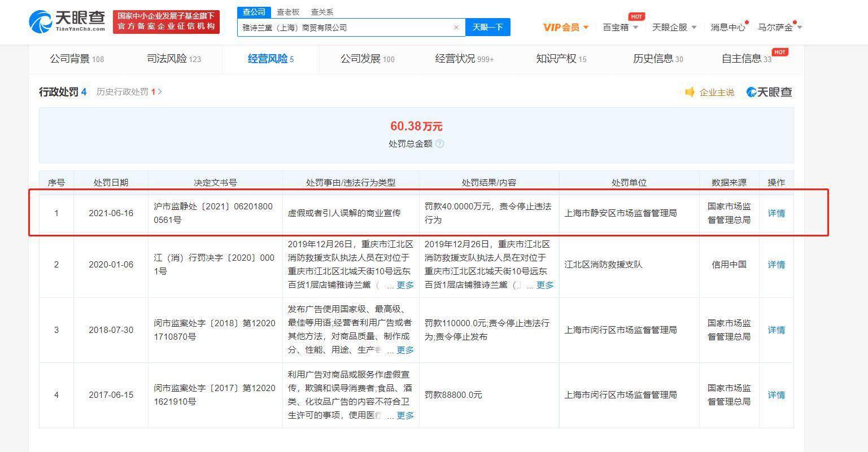Open 详情 for the 2018-07-30 penalty
Screen dimensions: 868x452
point(777,330)
